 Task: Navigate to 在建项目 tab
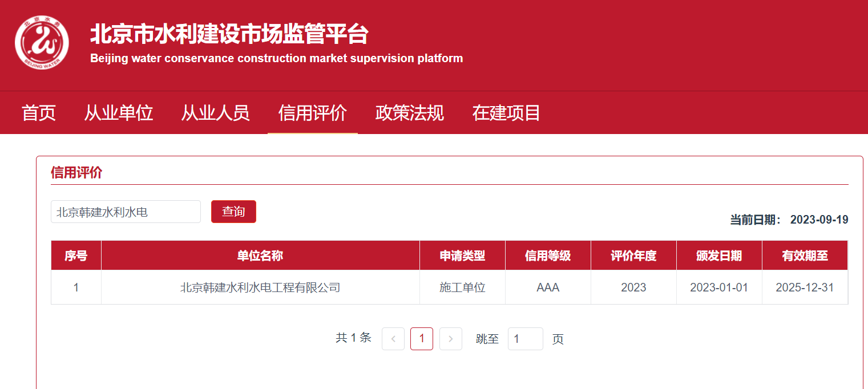506,113
